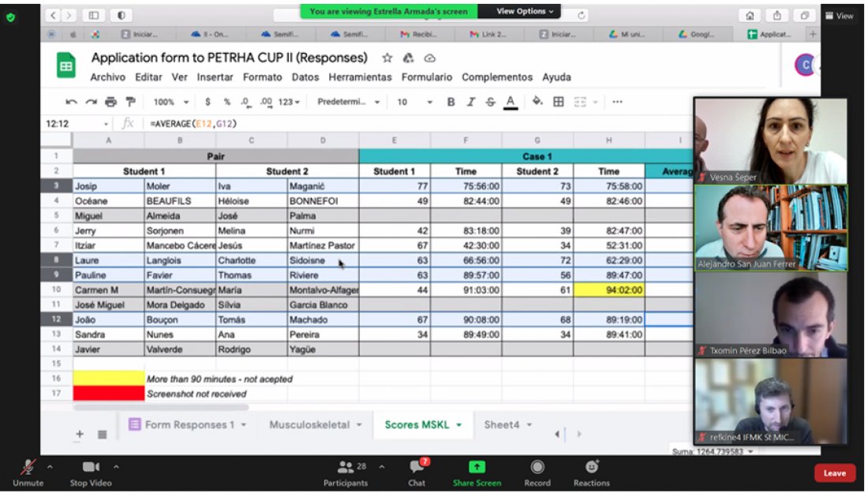
Task: Open Zoom Reactions
Action: [x=591, y=471]
